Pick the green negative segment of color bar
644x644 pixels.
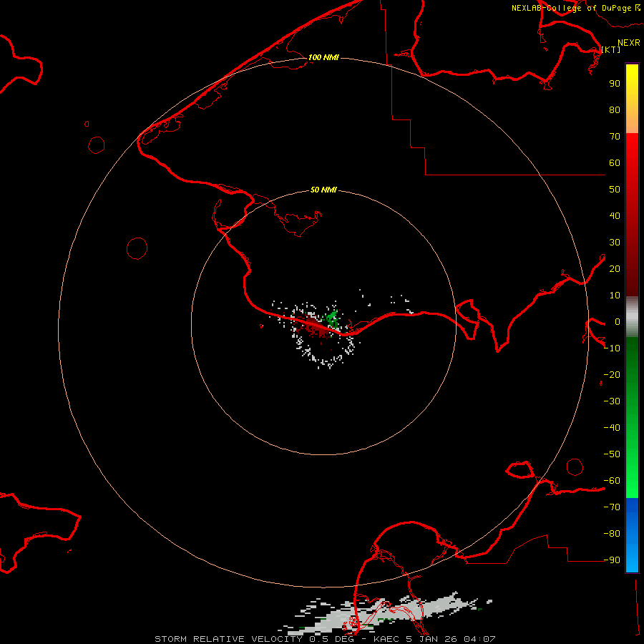click(x=632, y=417)
